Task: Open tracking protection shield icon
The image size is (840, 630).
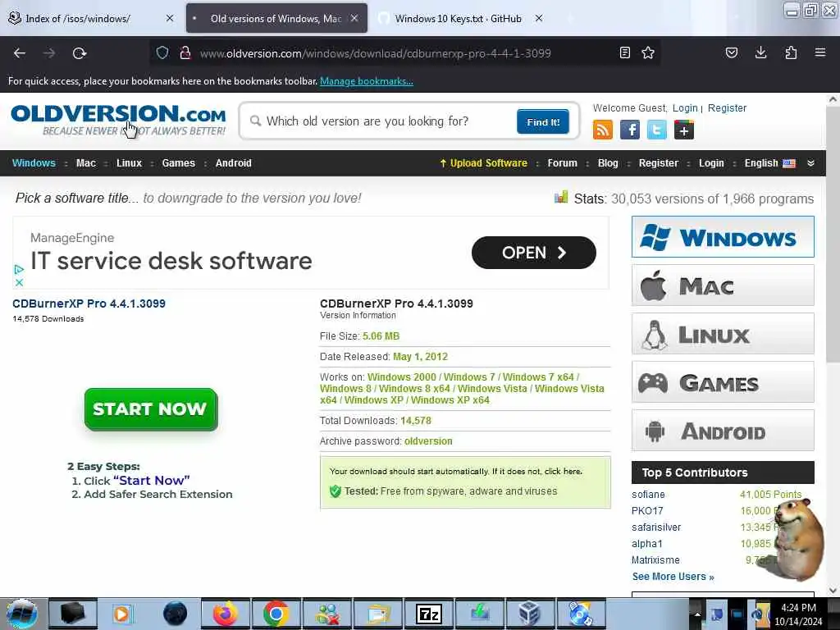Action: click(162, 53)
